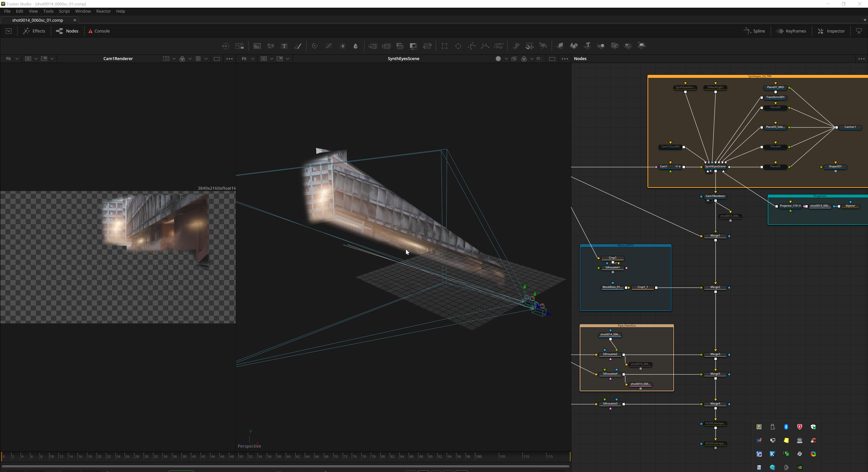Open the Console panel
The image size is (868, 472).
click(99, 31)
